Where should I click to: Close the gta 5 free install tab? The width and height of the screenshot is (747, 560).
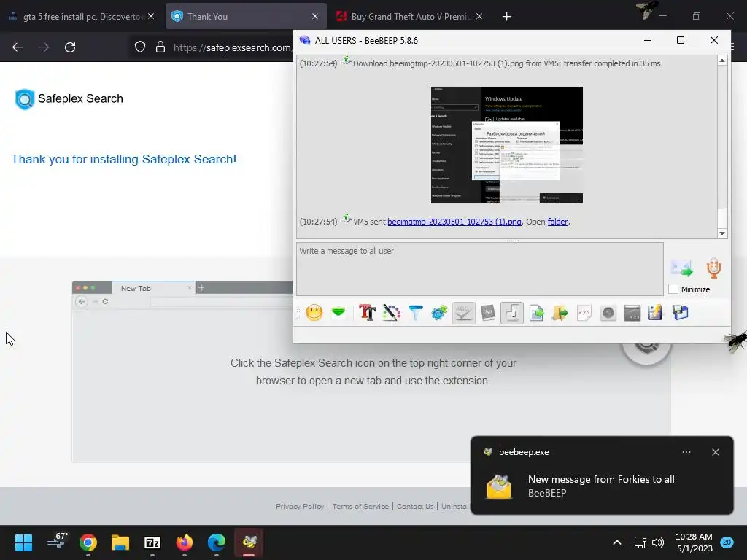151,16
